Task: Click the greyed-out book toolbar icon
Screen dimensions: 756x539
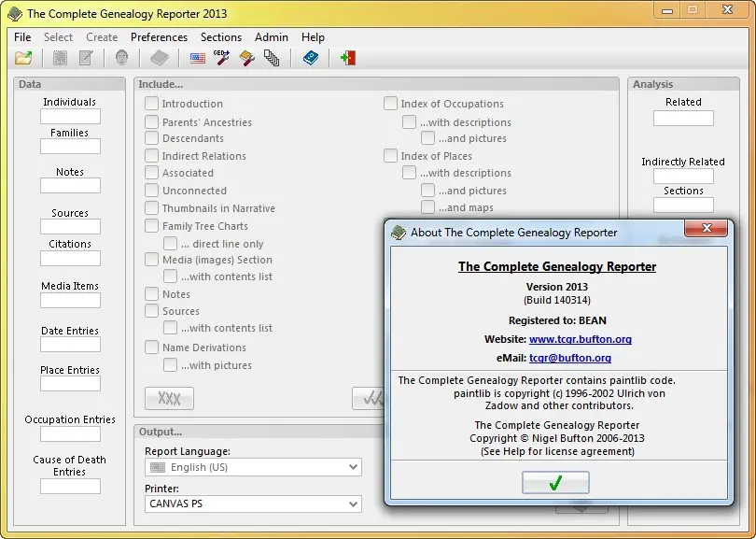Action: [x=160, y=59]
